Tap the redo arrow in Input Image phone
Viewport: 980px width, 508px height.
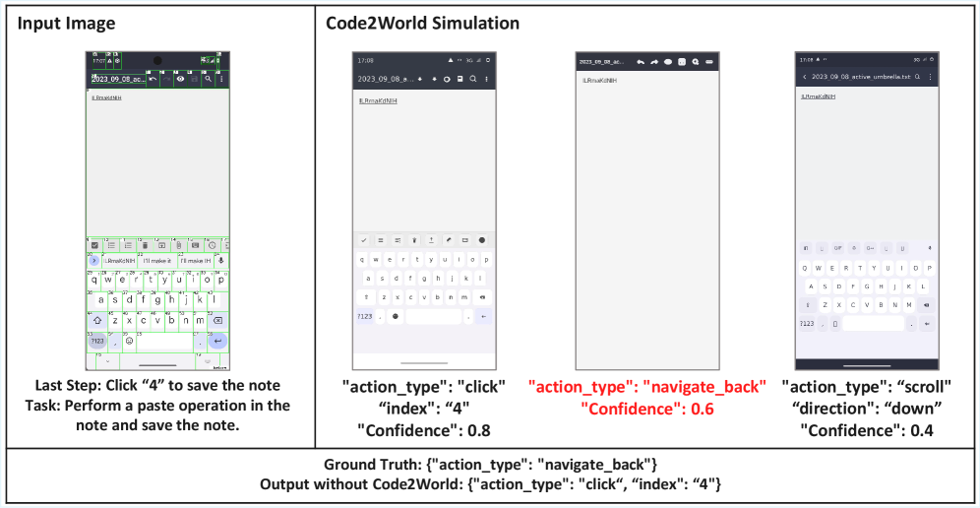click(x=166, y=80)
